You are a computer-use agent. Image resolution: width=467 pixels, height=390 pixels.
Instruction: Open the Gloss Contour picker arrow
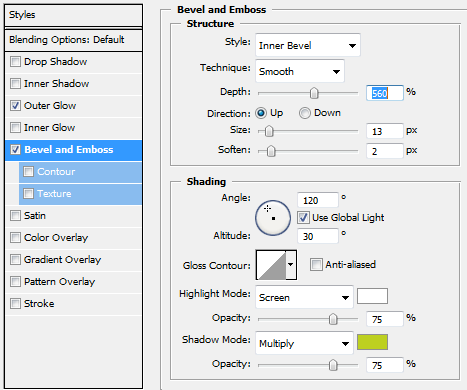[291, 265]
